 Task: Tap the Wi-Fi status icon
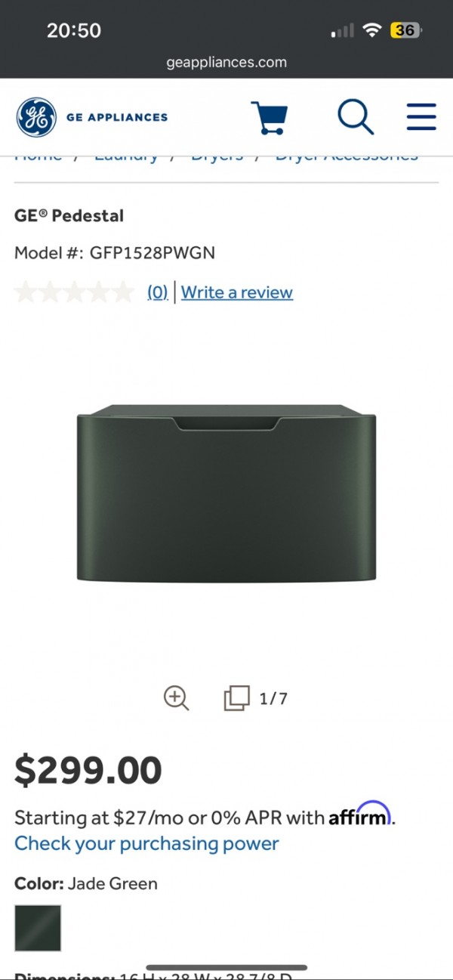tap(371, 30)
